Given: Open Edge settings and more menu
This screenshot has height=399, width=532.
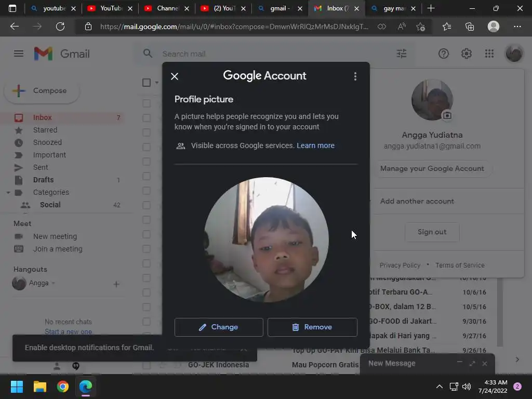Looking at the screenshot, I should (x=517, y=26).
